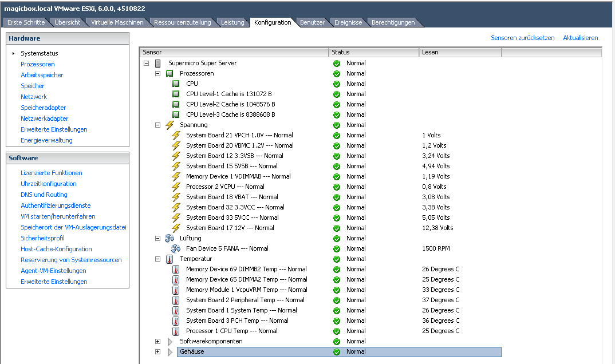Viewport: 615px width, 364px height.
Task: Open the Ressourcenzuteilung tab
Action: (183, 22)
